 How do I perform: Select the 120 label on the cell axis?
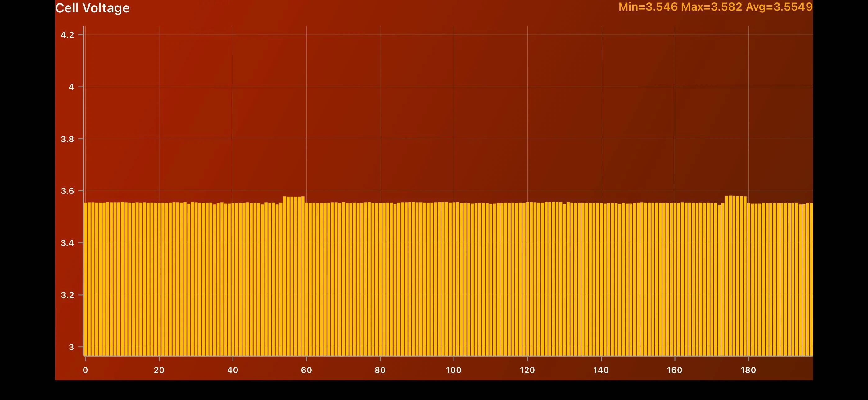tap(527, 370)
